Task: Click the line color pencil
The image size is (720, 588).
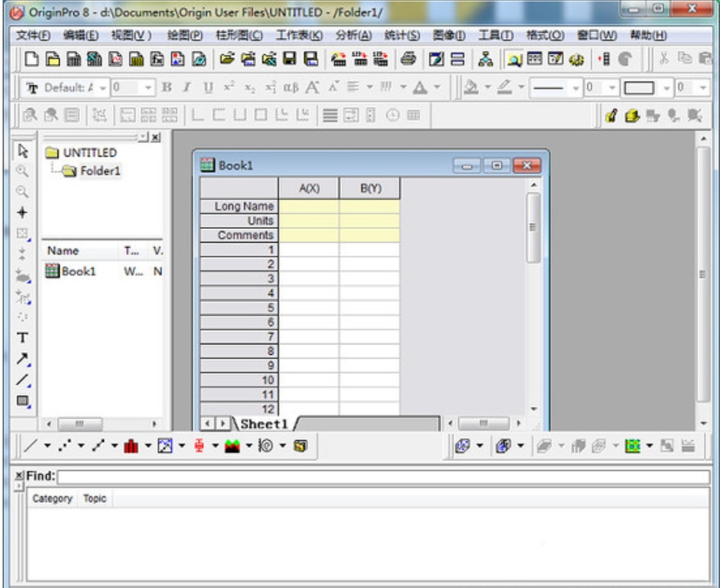Action: [x=504, y=87]
